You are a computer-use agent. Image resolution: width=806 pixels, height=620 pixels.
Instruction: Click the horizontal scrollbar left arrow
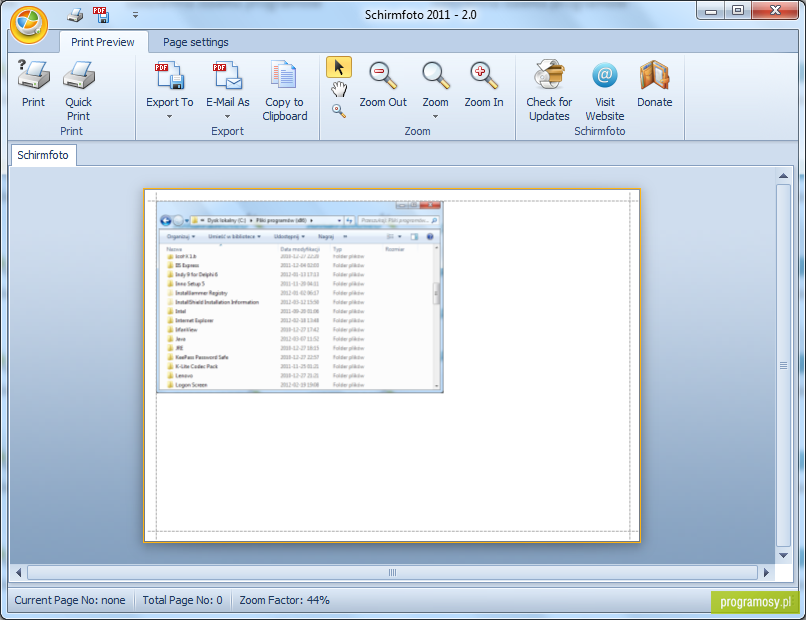pos(19,572)
